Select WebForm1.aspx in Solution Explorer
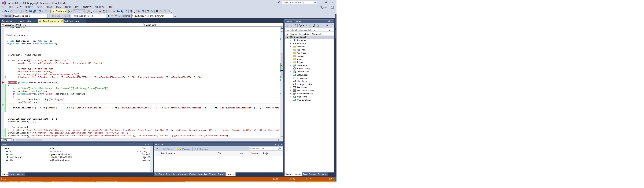The width and height of the screenshot is (644, 188). pos(304,100)
